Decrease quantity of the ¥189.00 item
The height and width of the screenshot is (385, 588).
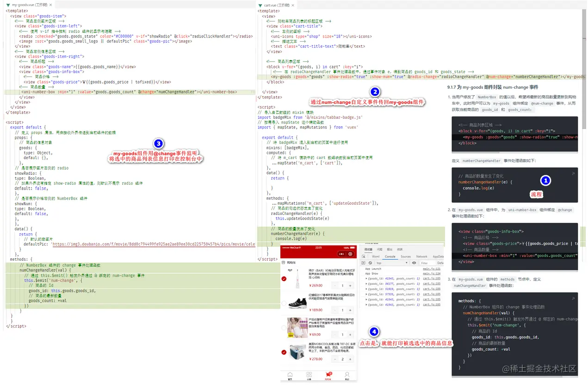click(x=335, y=310)
